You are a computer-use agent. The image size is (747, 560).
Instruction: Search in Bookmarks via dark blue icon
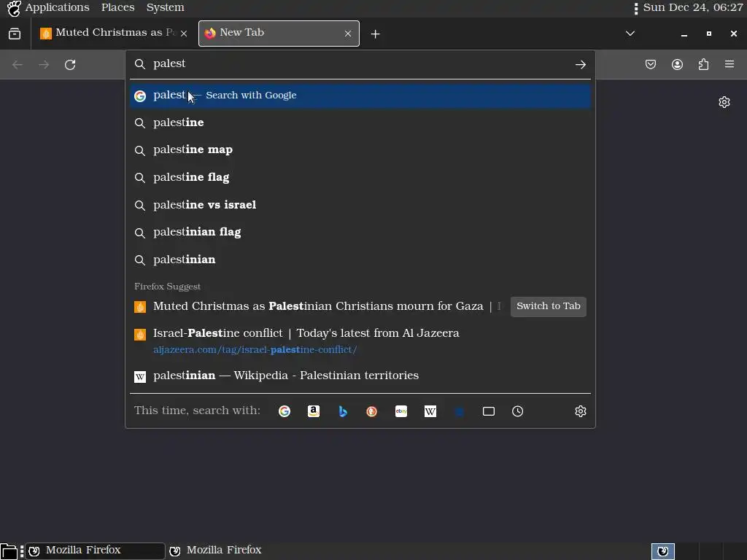click(x=460, y=411)
